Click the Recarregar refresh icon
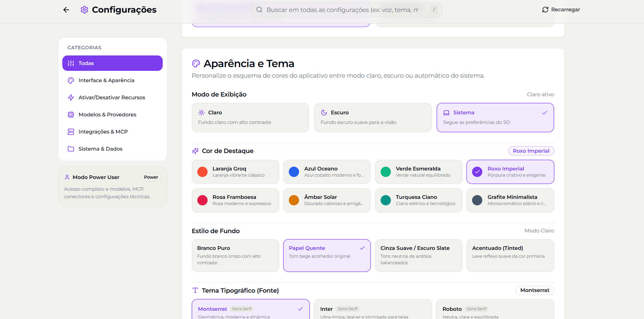 (x=545, y=10)
